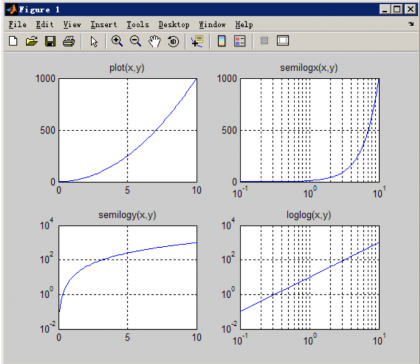Click inside the loglog(x,y) plot axes

310,277
